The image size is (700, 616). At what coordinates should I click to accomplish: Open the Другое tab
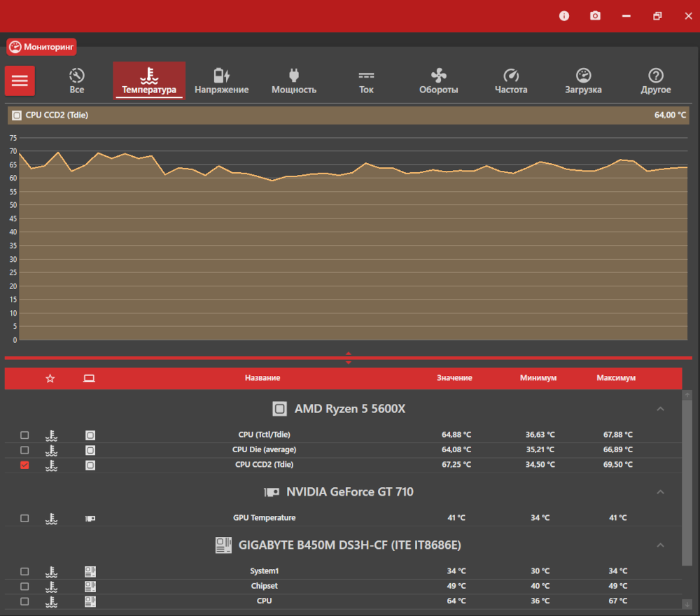[x=655, y=80]
